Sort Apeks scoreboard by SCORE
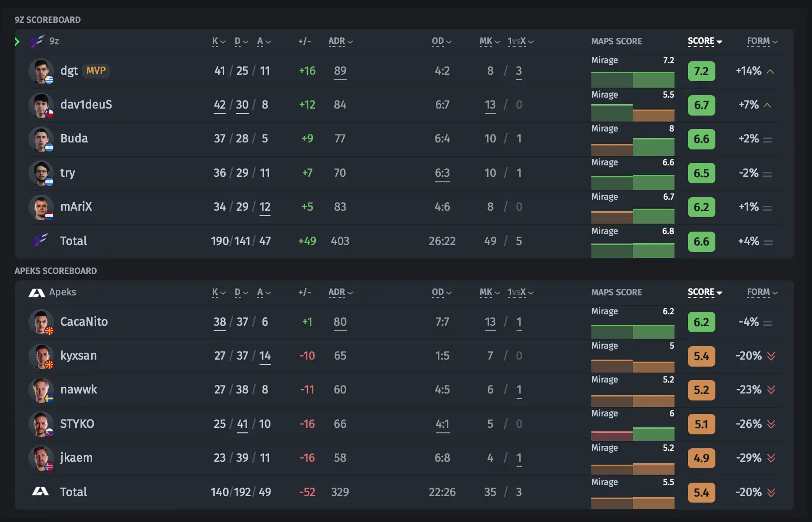The image size is (812, 522). [705, 292]
